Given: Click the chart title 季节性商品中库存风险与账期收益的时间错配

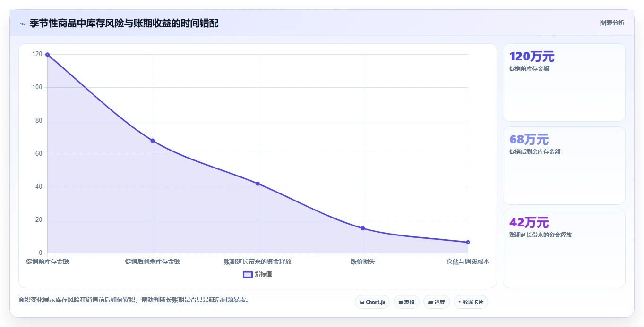Looking at the screenshot, I should coord(124,24).
